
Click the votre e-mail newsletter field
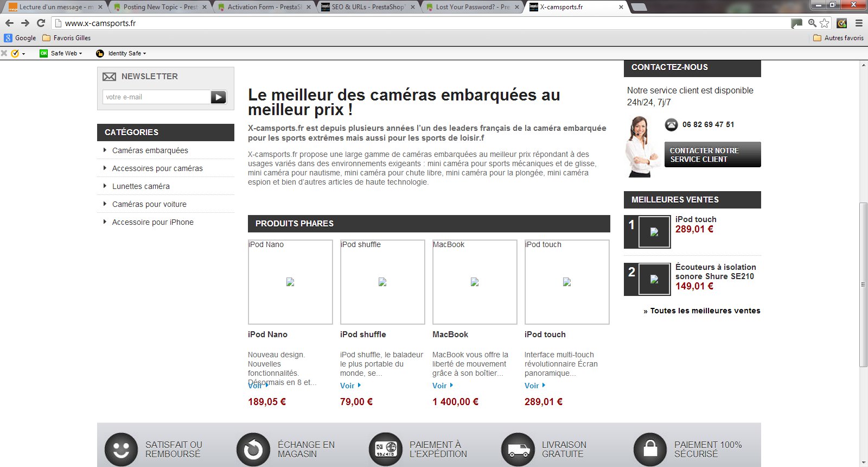156,97
